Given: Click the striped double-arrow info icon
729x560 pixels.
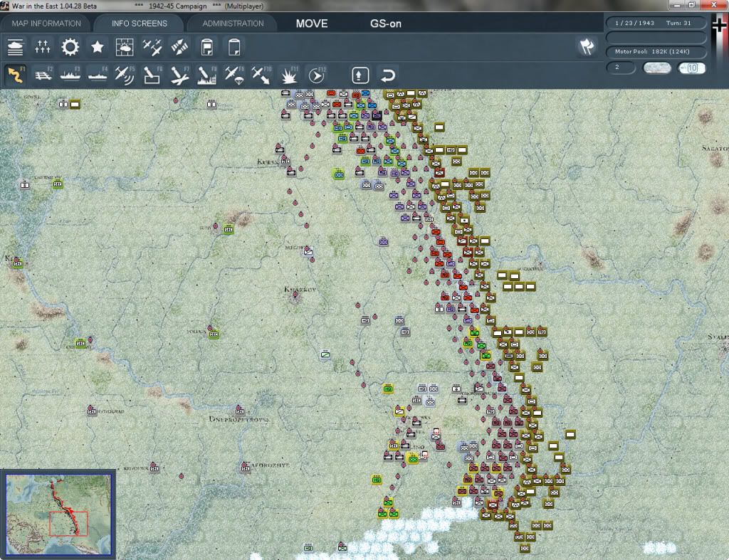Looking at the screenshot, I should (x=179, y=48).
